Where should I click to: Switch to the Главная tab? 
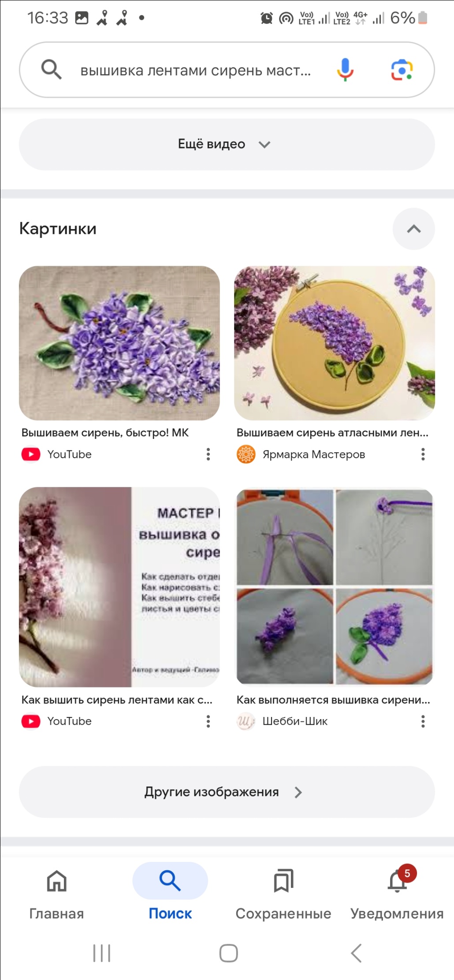tap(56, 893)
